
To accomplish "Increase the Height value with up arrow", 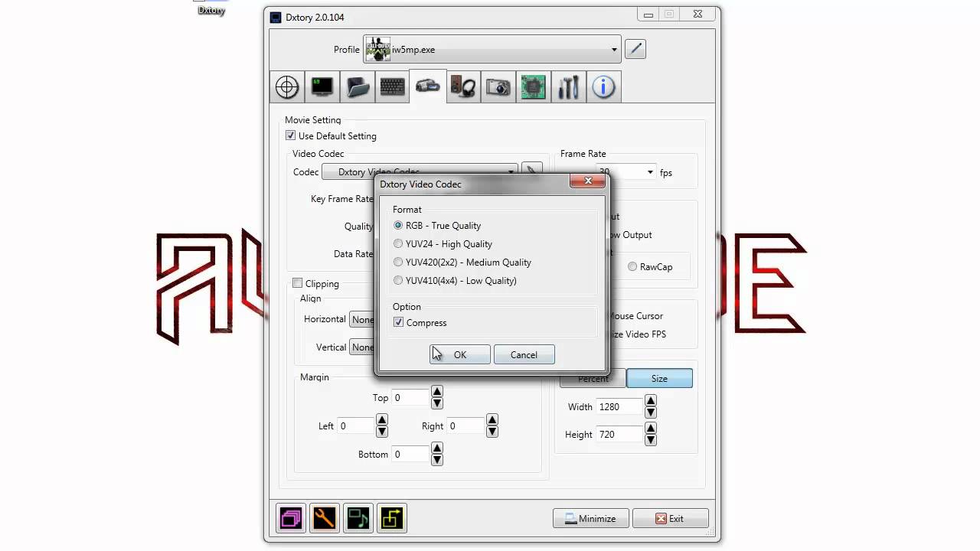I will pyautogui.click(x=651, y=429).
